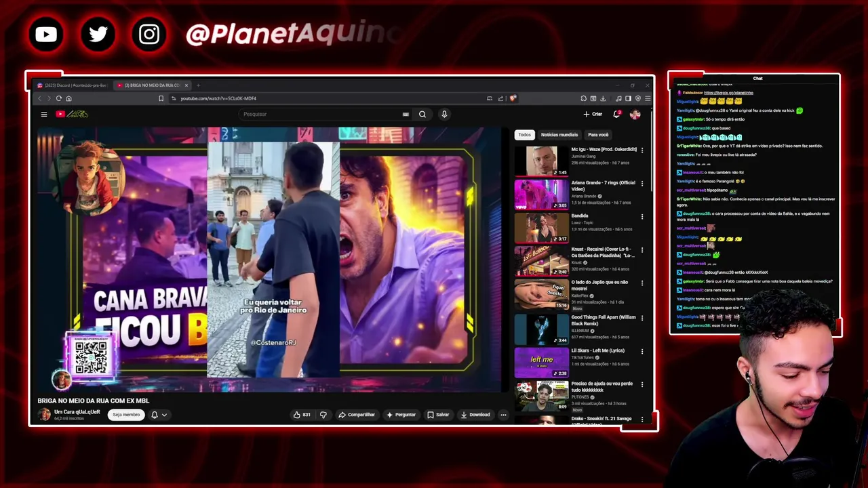Click the Ariana Grande - 7 rings video title
868x488 pixels.
pos(604,186)
